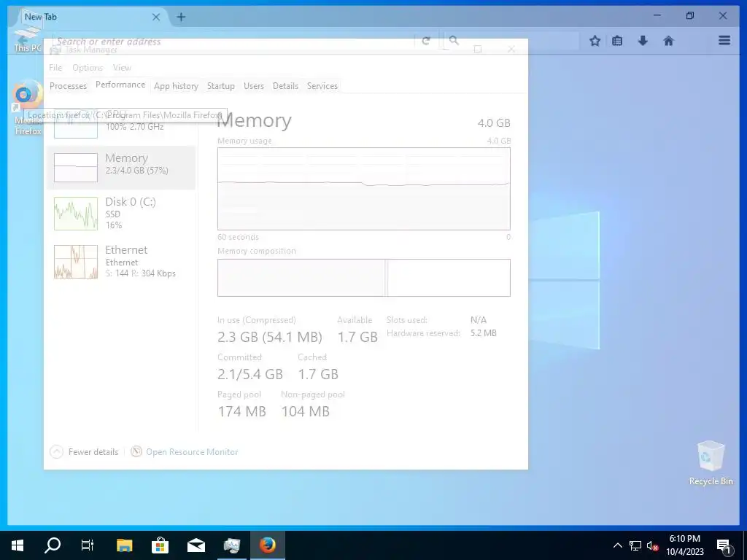The width and height of the screenshot is (747, 560).
Task: Collapse Task Manager with Fewer details
Action: click(x=85, y=452)
